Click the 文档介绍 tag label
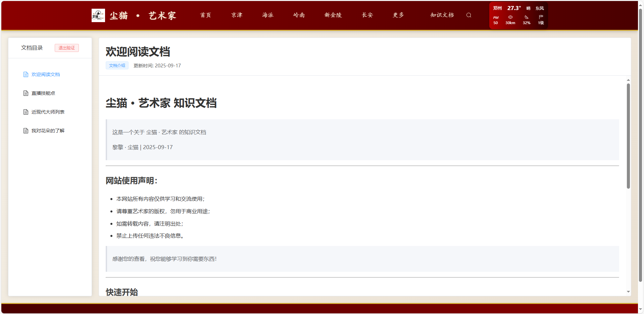Screen dimensions: 644x314 pos(117,66)
